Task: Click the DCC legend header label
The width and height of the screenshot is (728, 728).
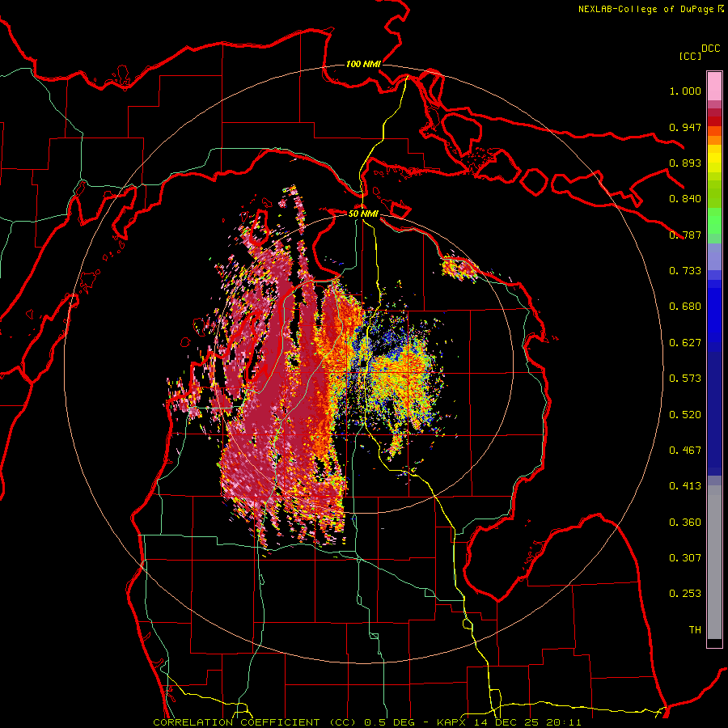Action: (x=711, y=49)
